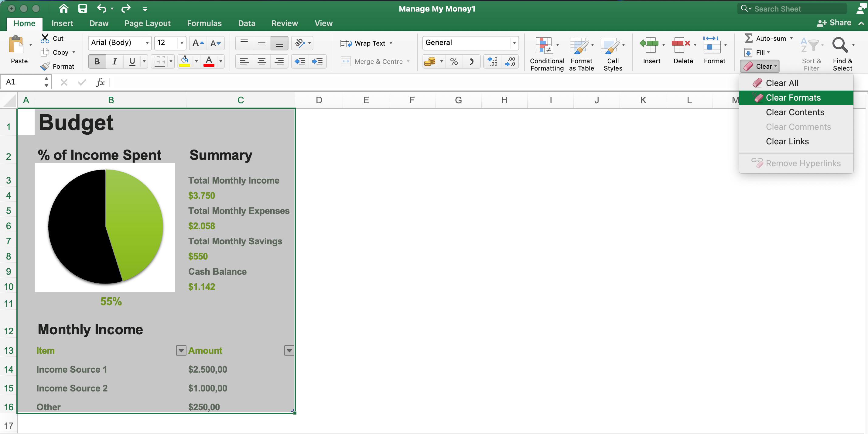Click the Increase Decimal icon
868x434 pixels.
492,61
